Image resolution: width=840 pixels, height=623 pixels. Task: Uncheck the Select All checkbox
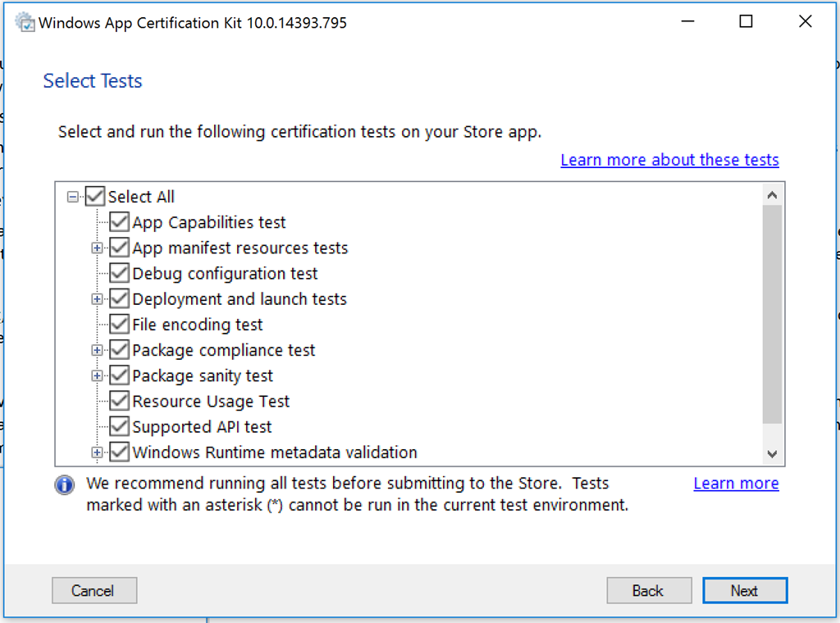(96, 196)
